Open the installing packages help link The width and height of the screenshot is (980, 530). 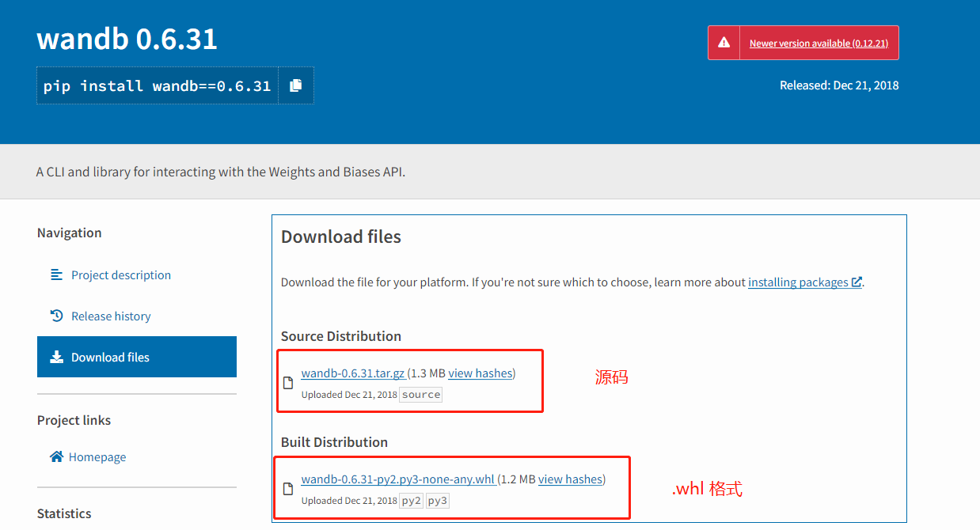pos(798,282)
